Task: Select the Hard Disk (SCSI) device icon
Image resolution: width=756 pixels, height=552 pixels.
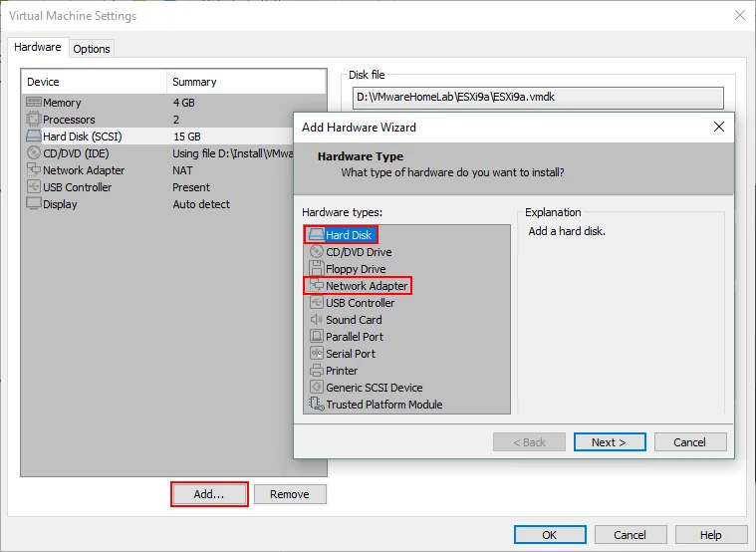Action: tap(34, 137)
